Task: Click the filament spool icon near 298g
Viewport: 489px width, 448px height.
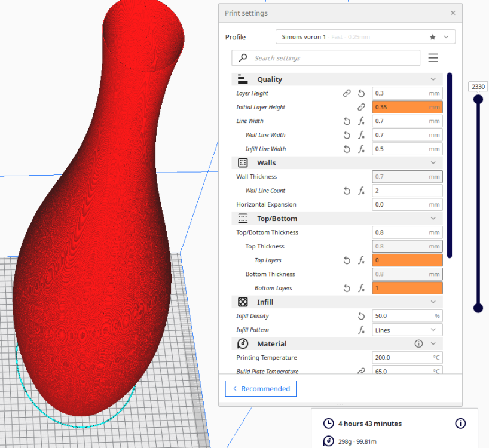Action: coord(328,441)
